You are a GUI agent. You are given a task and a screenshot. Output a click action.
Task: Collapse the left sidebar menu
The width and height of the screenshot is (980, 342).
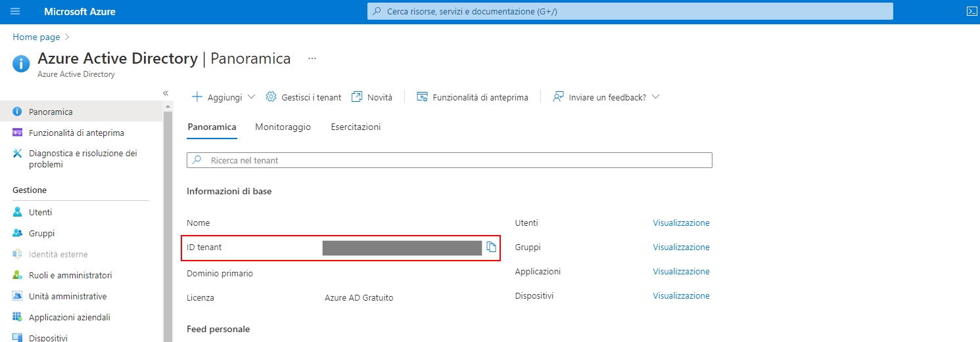tap(166, 93)
